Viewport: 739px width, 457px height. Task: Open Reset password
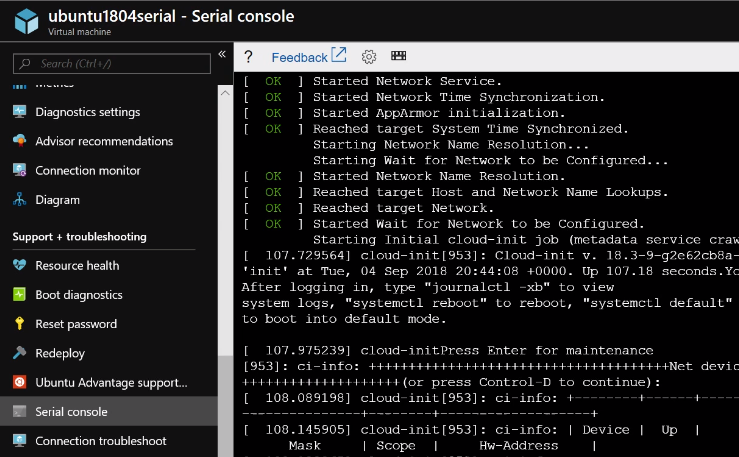click(x=76, y=324)
